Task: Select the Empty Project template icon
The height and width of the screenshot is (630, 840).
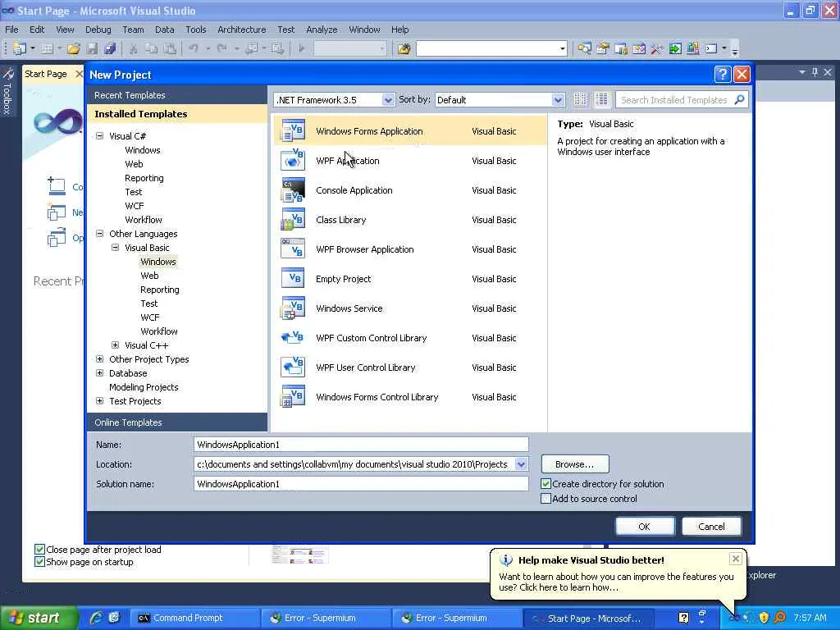Action: (x=293, y=278)
